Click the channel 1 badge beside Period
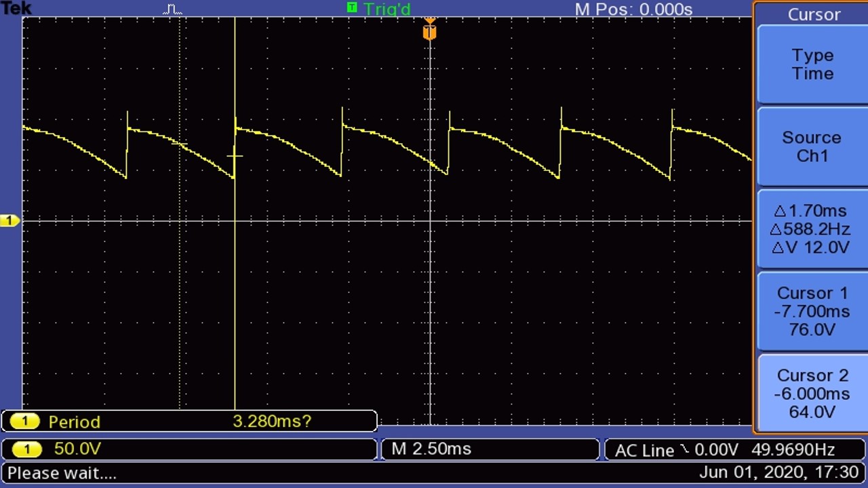 pos(25,422)
